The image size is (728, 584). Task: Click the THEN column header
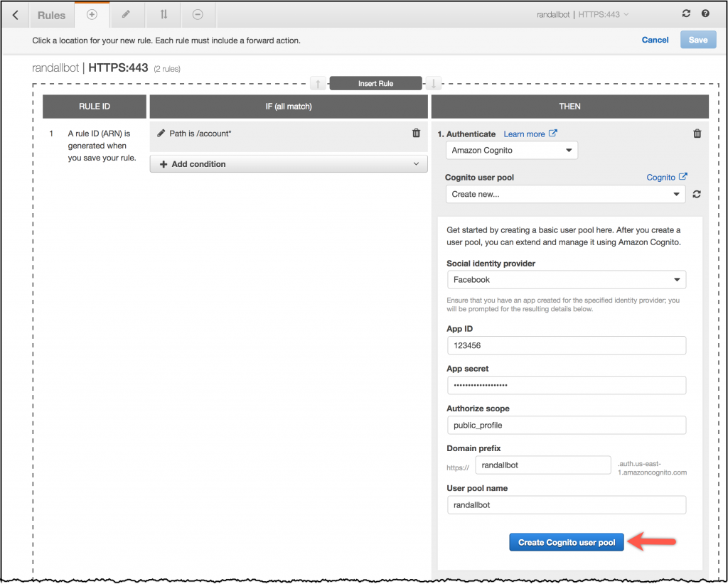click(x=569, y=107)
